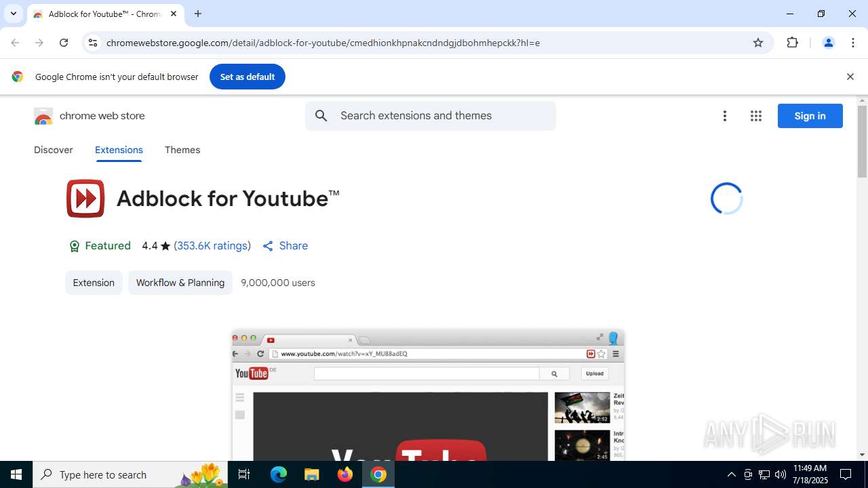Open the network tray icon

pos(764,474)
